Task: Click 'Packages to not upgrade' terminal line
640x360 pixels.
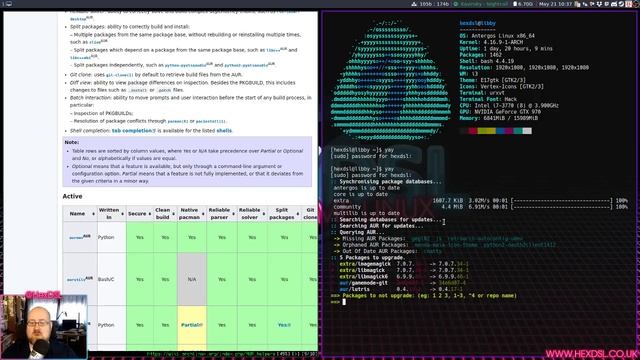Action: click(423, 296)
